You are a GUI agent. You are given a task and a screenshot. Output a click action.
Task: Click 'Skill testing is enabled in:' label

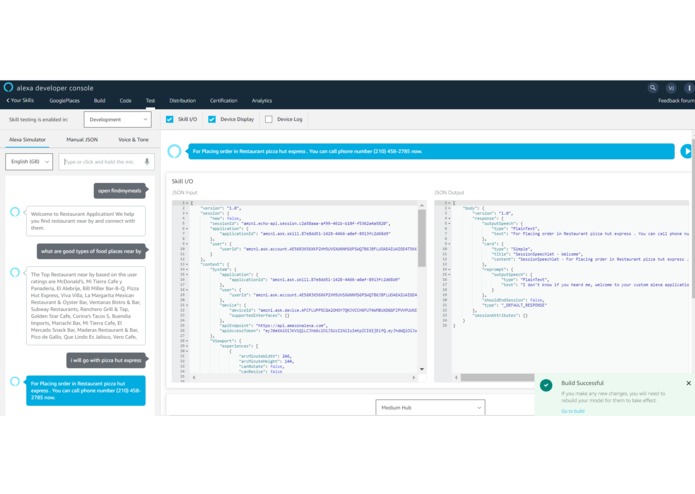coord(38,120)
